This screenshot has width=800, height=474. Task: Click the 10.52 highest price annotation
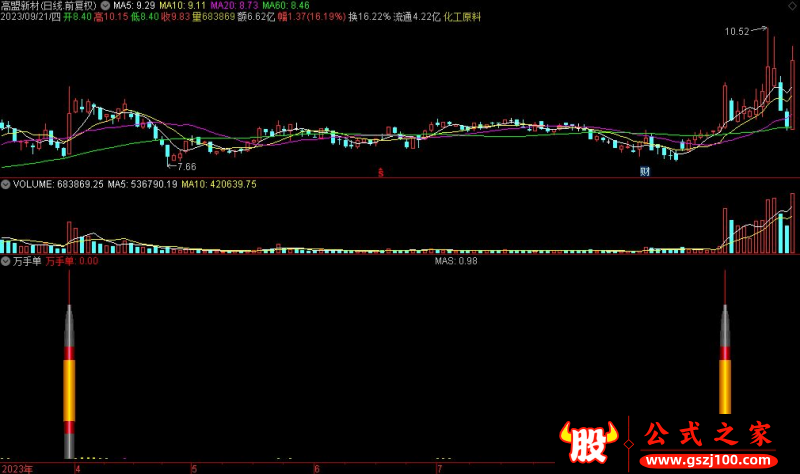[737, 32]
